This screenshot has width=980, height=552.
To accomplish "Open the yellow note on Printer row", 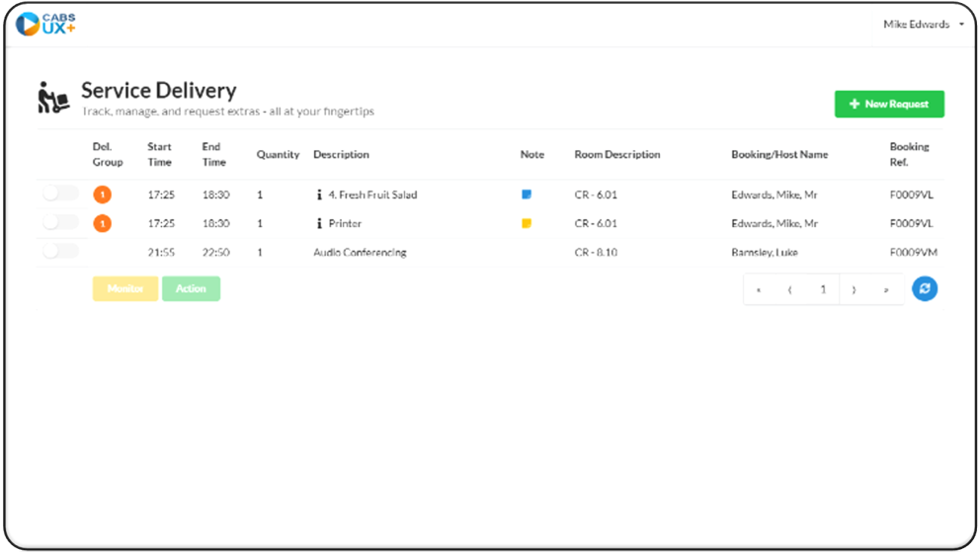I will [527, 223].
